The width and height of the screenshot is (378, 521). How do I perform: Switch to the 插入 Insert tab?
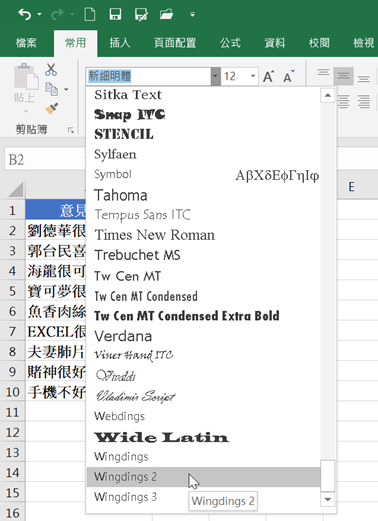pyautogui.click(x=120, y=43)
